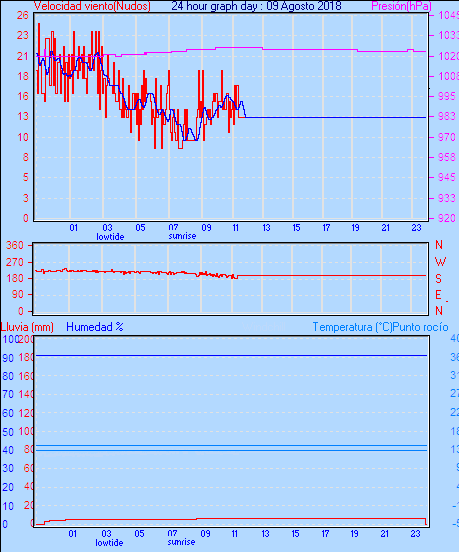Click the 'Humedad %' label
459x552 pixels.
(95, 327)
